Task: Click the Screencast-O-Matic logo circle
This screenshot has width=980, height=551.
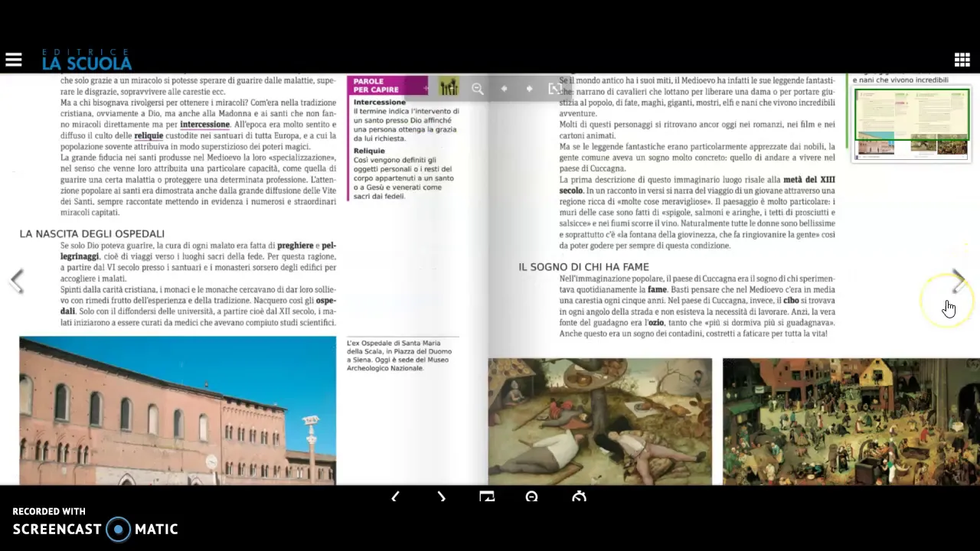Action: 118,529
